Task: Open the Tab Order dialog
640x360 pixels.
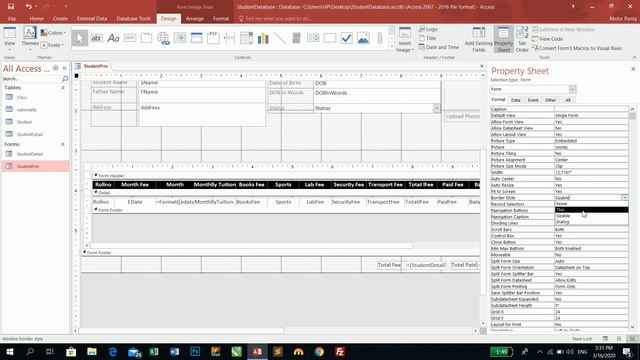Action: pyautogui.click(x=522, y=40)
